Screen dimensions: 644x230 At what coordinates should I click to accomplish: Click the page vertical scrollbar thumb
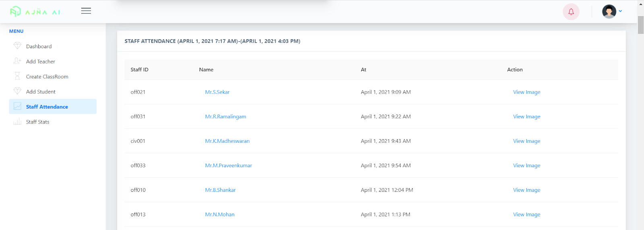pos(641,25)
